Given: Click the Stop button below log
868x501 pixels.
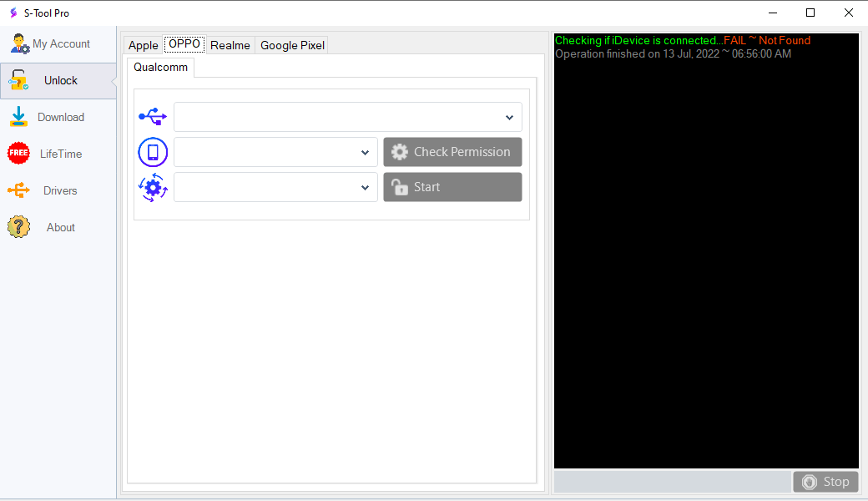Looking at the screenshot, I should click(825, 482).
